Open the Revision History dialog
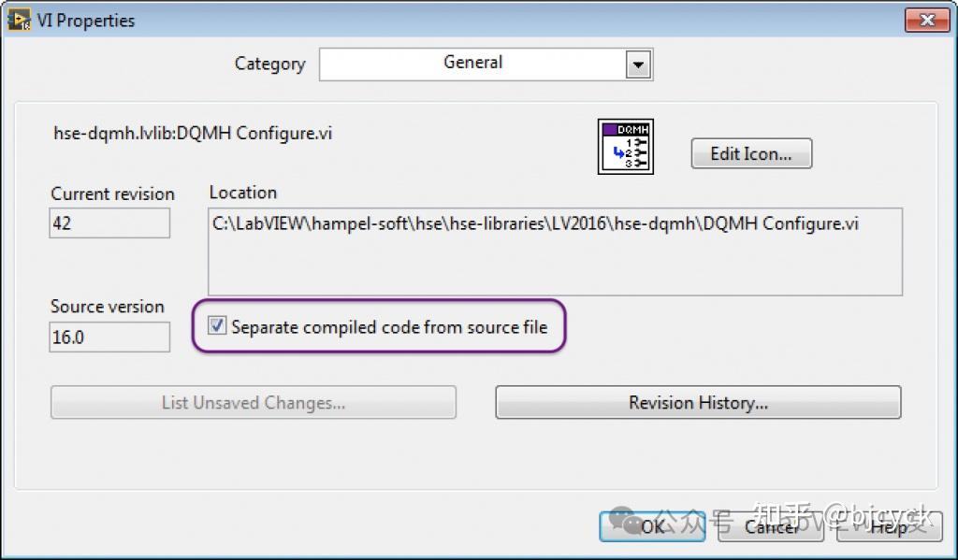This screenshot has height=560, width=958. (x=697, y=402)
